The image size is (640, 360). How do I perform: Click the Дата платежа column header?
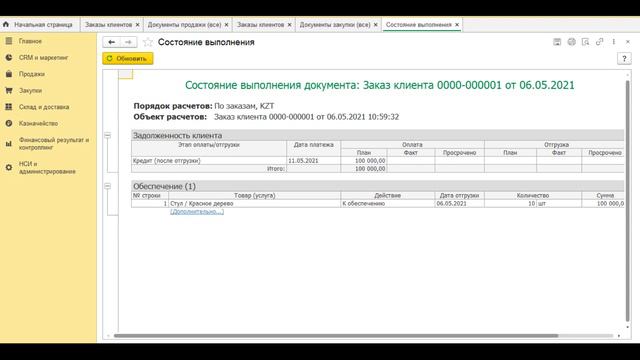[313, 145]
